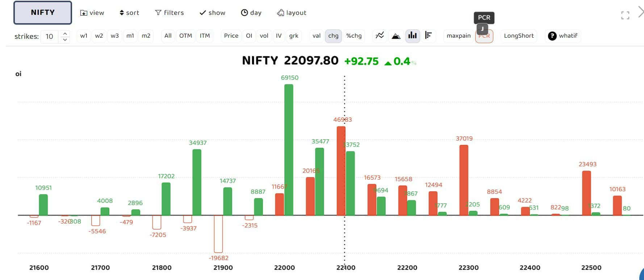Select the w1 expiry toggle
Image resolution: width=644 pixels, height=280 pixels.
coord(84,36)
